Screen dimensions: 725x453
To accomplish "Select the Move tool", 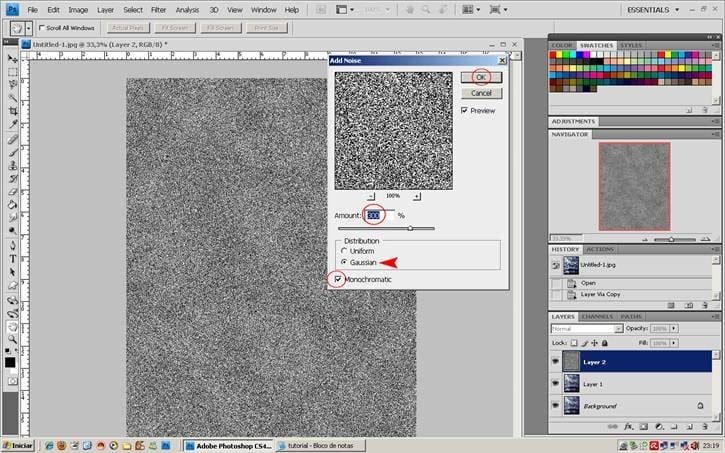I will click(12, 59).
